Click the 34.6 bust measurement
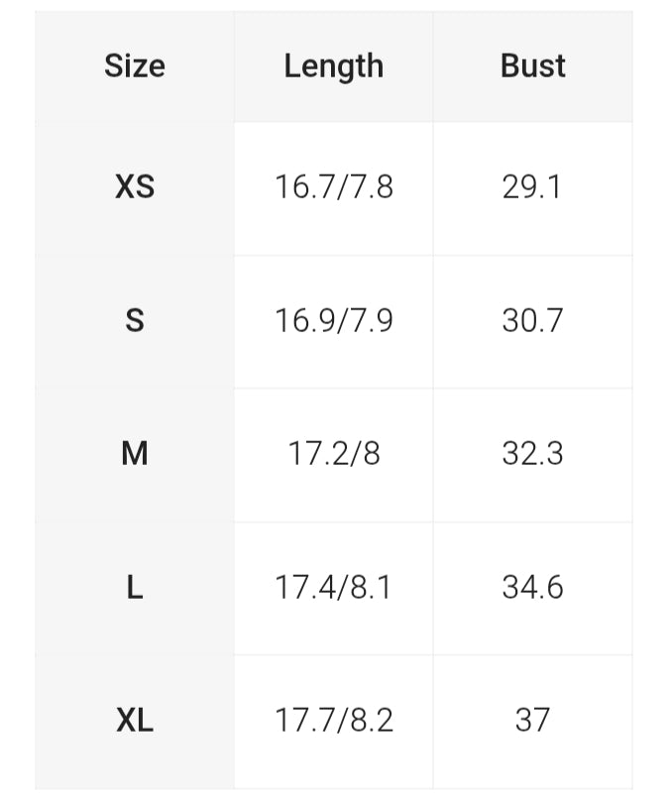The image size is (672, 800). 532,587
